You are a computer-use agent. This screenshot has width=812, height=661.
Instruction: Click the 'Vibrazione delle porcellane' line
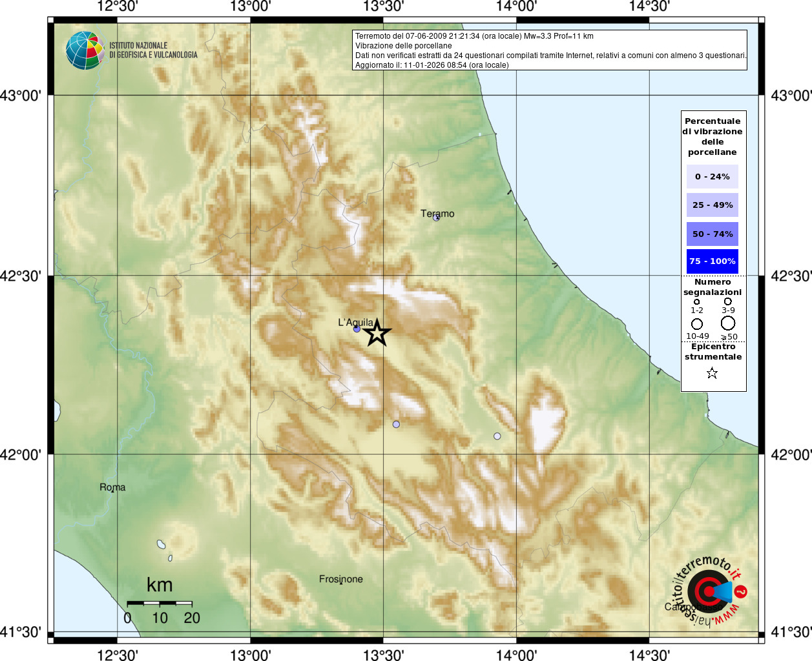point(404,46)
